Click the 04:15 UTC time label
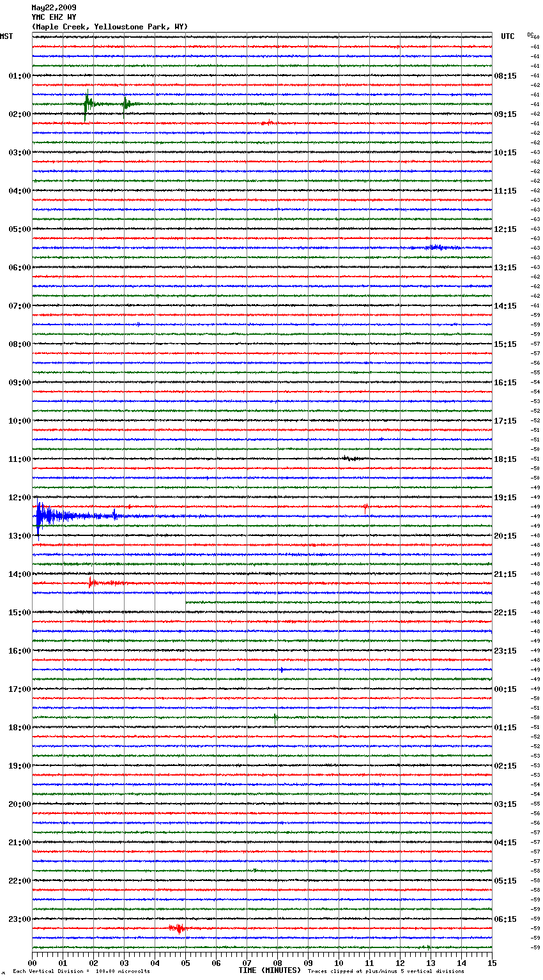This screenshot has width=543, height=980. click(x=505, y=843)
